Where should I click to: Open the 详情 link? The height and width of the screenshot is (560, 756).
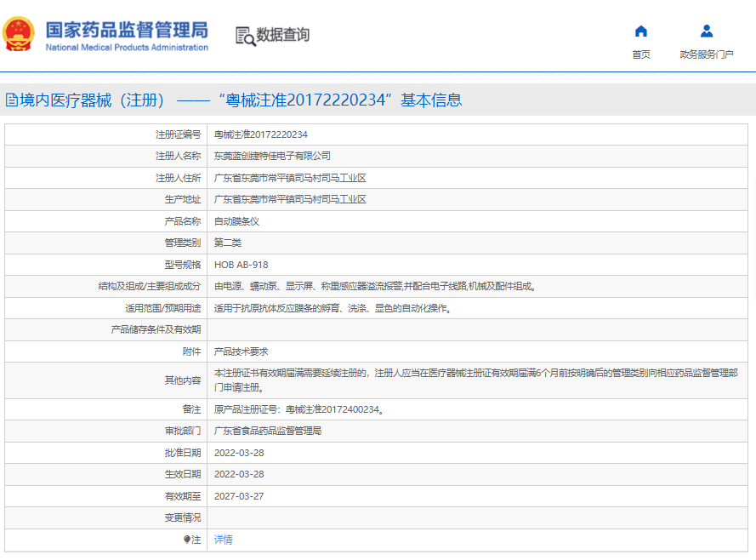[224, 540]
